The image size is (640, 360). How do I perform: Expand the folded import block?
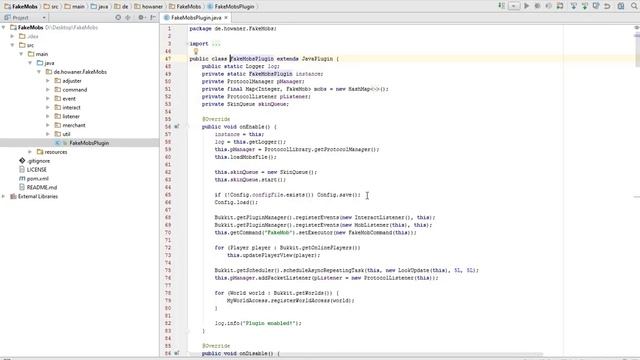216,44
